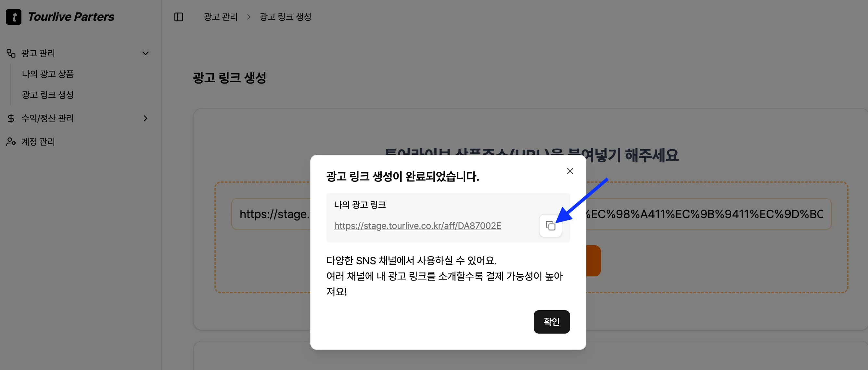Click the Tourlive Parters logo icon
The height and width of the screenshot is (370, 868).
click(13, 17)
